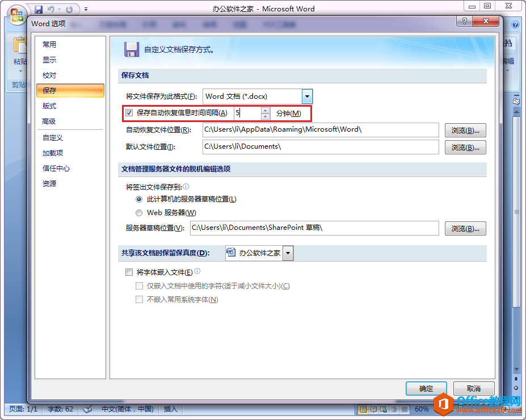The image size is (526, 420).
Task: Close the Word 选项 dialog
Action: 486,21
